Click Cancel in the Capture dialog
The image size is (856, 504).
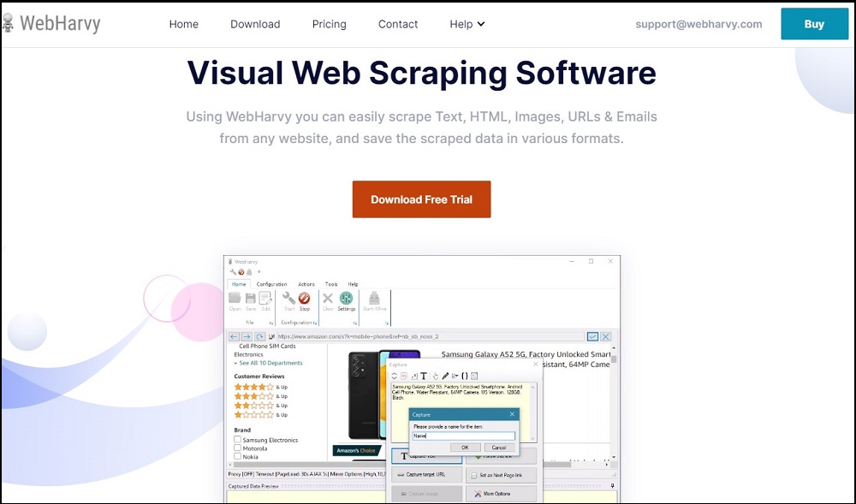pos(498,448)
